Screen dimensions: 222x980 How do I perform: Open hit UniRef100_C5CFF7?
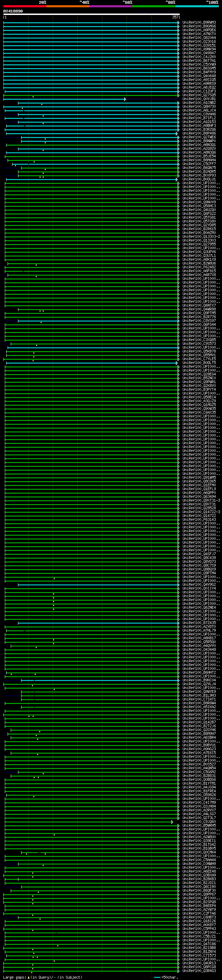tap(199, 164)
